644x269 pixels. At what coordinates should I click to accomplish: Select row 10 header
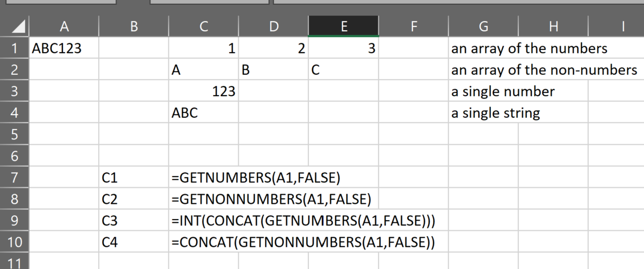coord(15,243)
